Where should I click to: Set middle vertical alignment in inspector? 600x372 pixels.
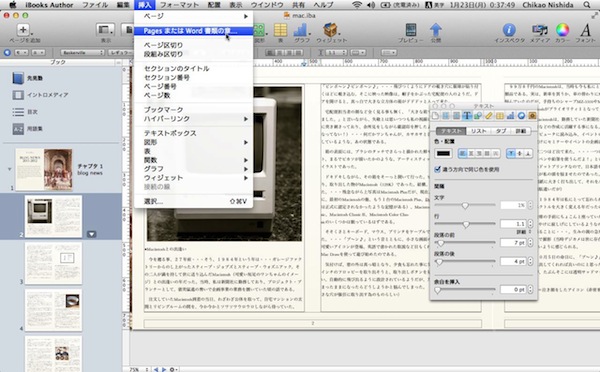click(520, 153)
